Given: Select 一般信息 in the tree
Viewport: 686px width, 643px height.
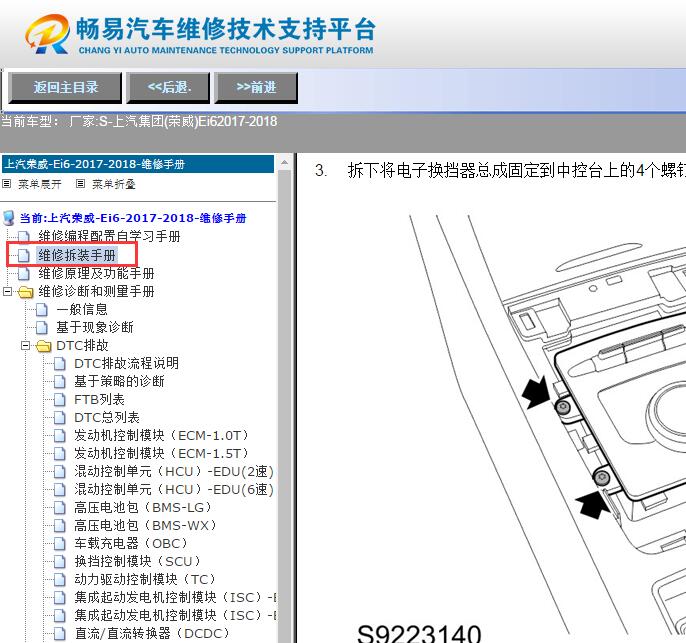Looking at the screenshot, I should [82, 309].
